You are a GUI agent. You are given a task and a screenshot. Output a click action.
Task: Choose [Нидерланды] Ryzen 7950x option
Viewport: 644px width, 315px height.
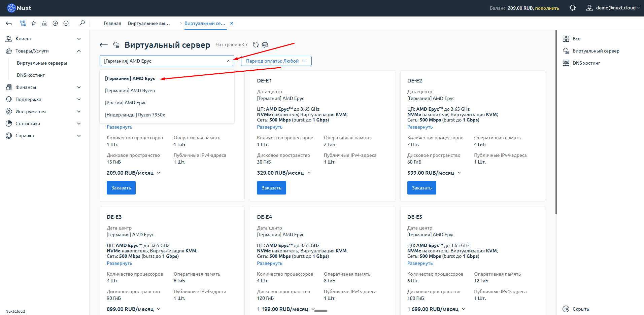(x=135, y=115)
